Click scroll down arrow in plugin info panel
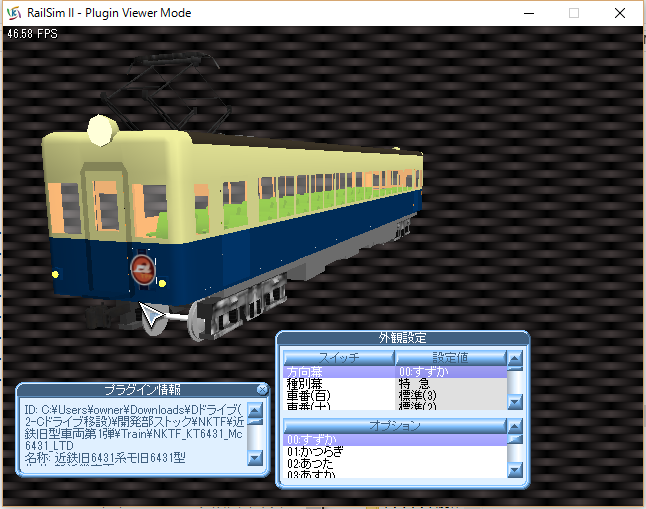The width and height of the screenshot is (646, 509). (x=255, y=458)
